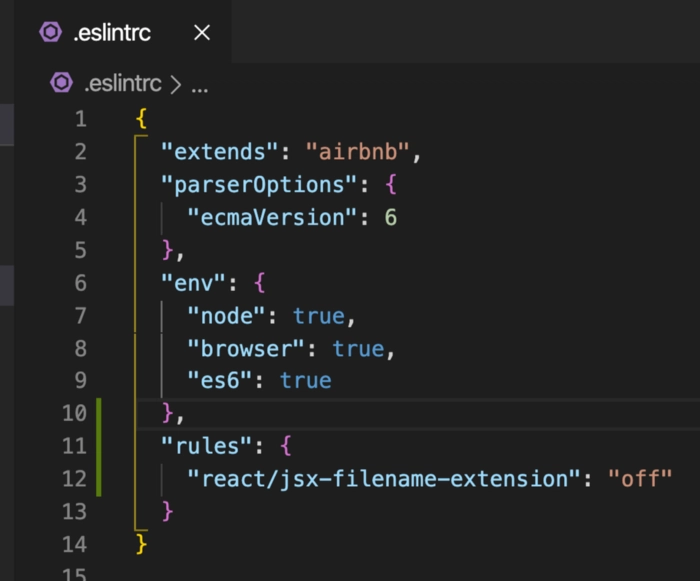Click true value after "browser"
The image size is (700, 581).
coord(358,349)
